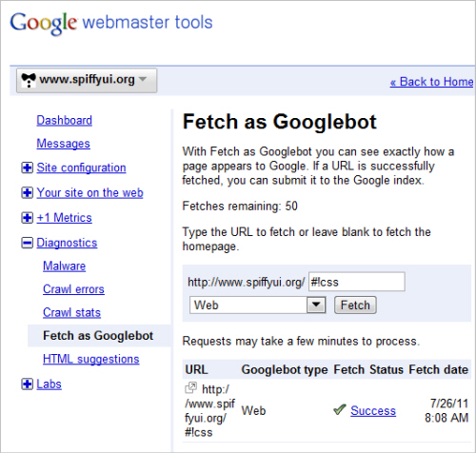The width and height of the screenshot is (476, 453).
Task: Click the Fetches remaining: 50 text
Action: tap(240, 207)
